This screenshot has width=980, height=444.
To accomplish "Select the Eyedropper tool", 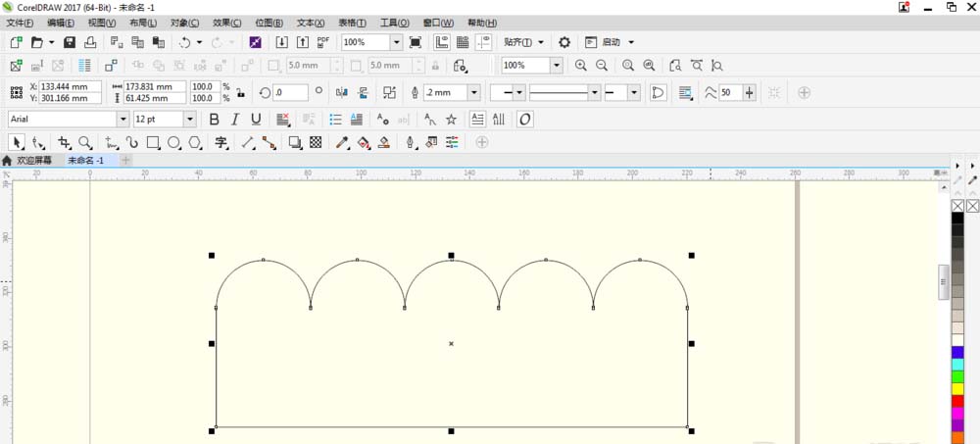I will click(342, 142).
